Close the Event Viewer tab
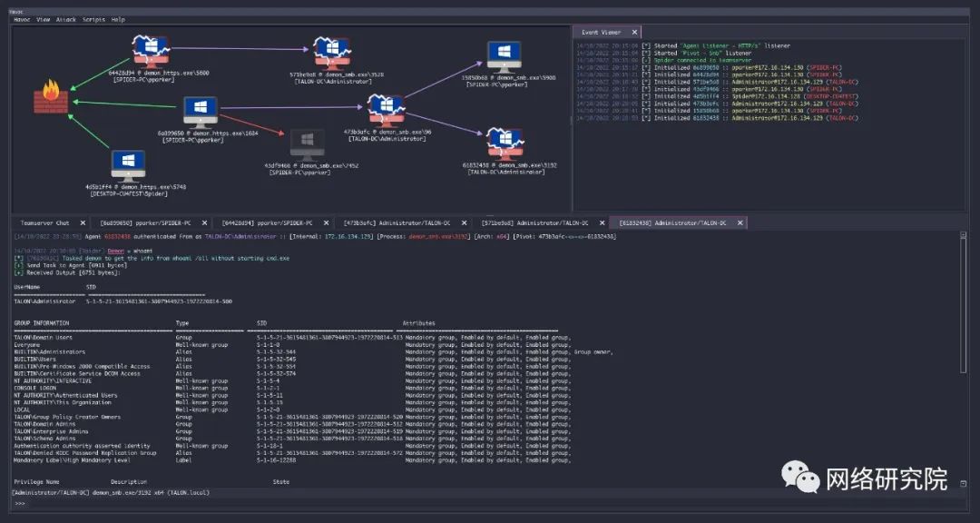The height and width of the screenshot is (523, 980). (x=634, y=32)
